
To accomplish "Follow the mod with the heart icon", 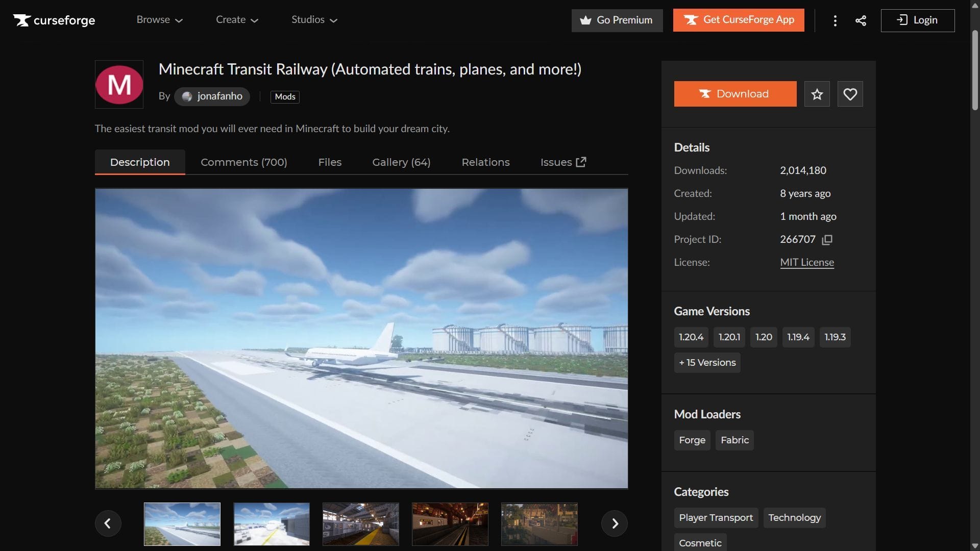I will [x=850, y=94].
